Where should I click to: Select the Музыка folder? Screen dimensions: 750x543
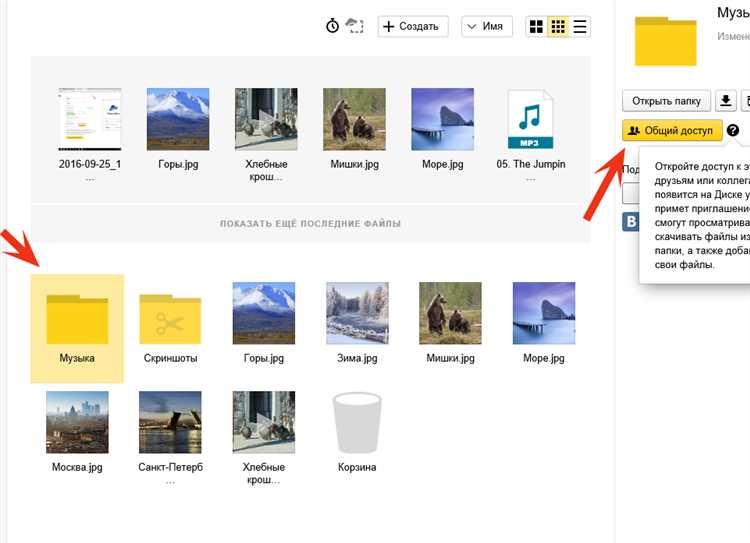coord(77,327)
